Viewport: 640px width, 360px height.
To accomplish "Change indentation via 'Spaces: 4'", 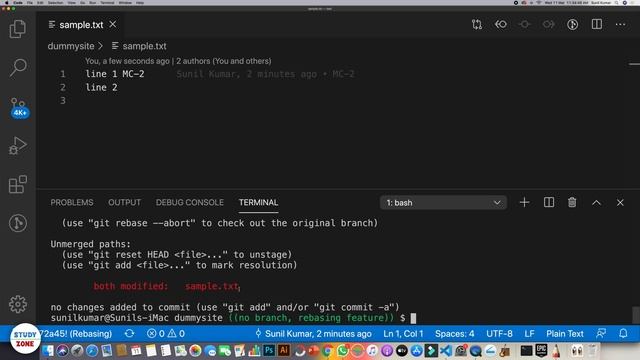I will (x=454, y=334).
